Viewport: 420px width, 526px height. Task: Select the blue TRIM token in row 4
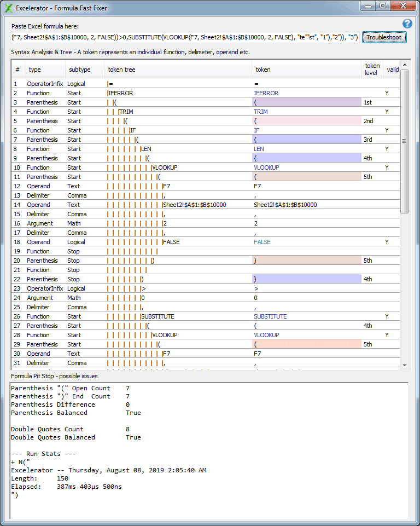[x=261, y=112]
